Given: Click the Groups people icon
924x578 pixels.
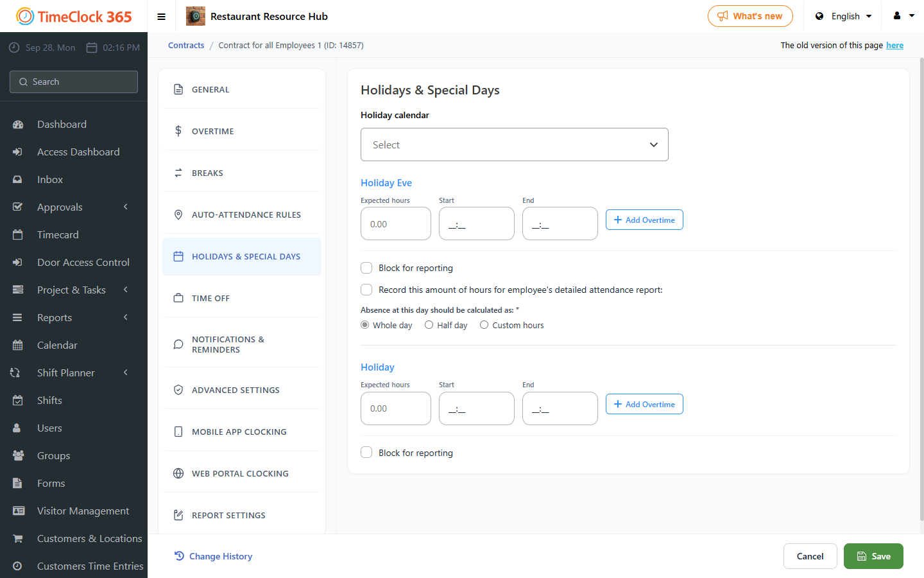Looking at the screenshot, I should (x=18, y=456).
